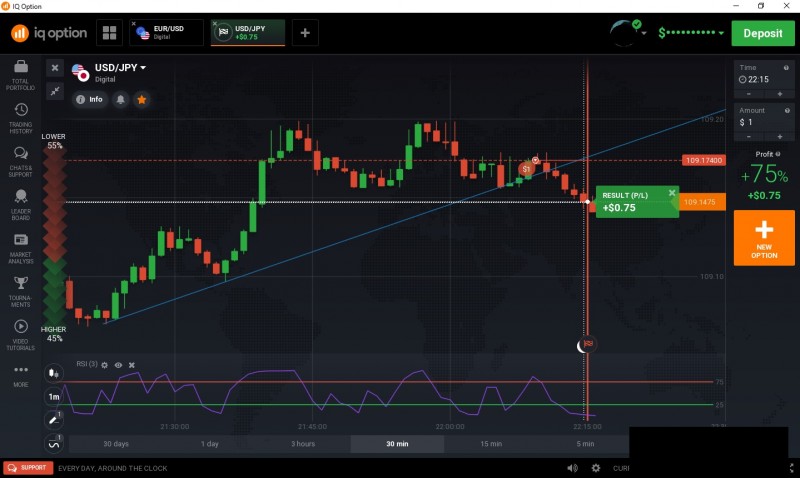Select the 1 day time range
The width and height of the screenshot is (800, 478).
click(x=210, y=444)
